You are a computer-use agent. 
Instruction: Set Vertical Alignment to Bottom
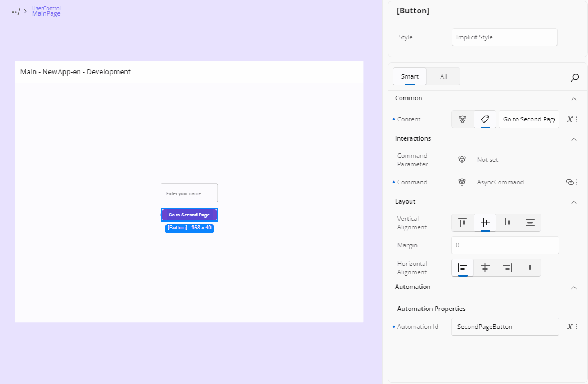[508, 223]
